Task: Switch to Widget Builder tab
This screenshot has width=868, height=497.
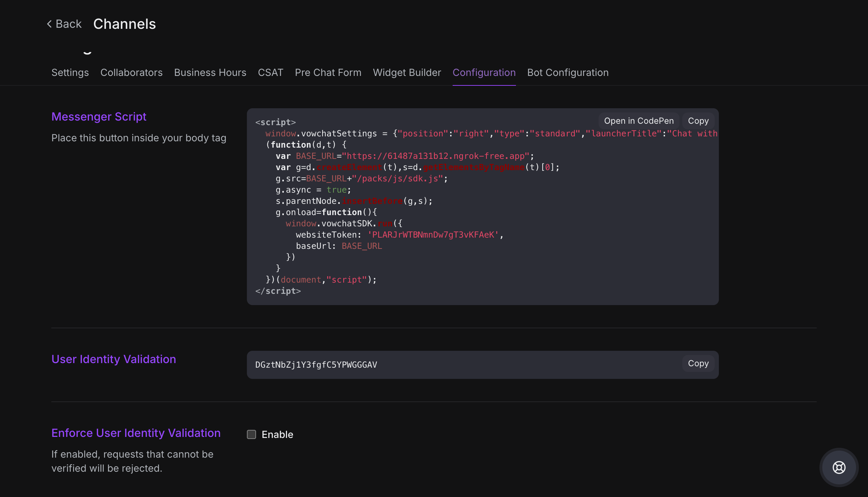Action: tap(407, 72)
